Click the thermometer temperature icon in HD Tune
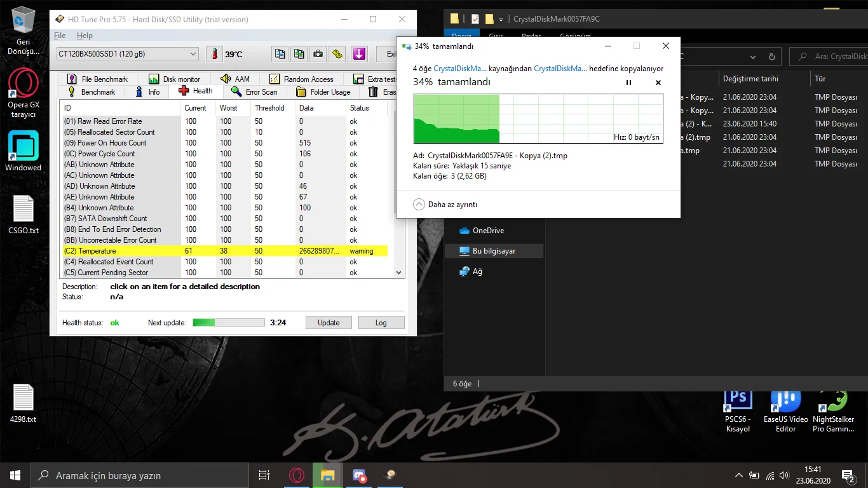This screenshot has width=868, height=488. [x=215, y=54]
